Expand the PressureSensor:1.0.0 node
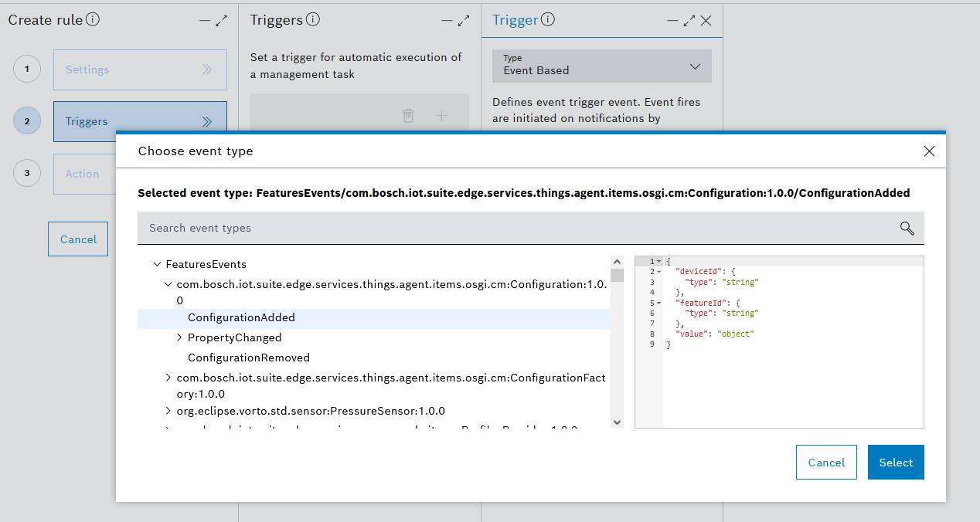This screenshot has width=980, height=522. 168,411
